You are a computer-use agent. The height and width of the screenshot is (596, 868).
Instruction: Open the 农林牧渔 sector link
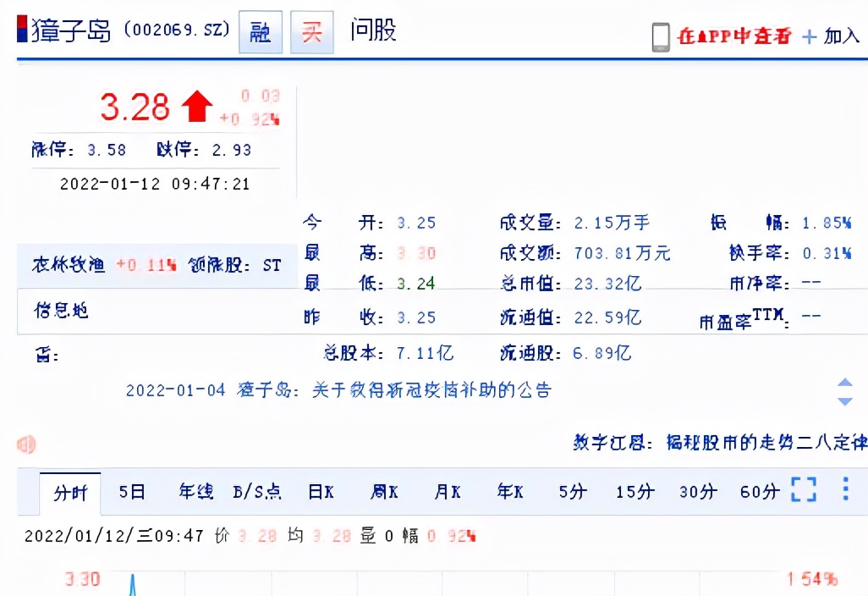click(x=68, y=265)
